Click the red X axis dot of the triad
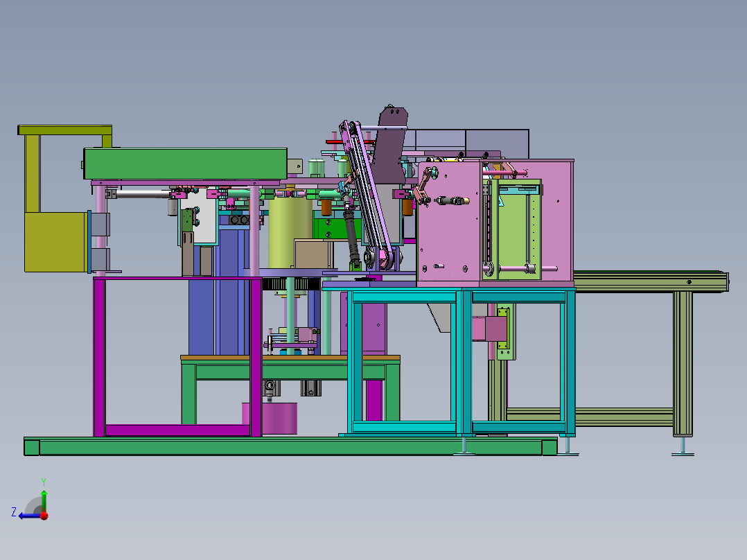This screenshot has height=560, width=747. click(x=44, y=515)
